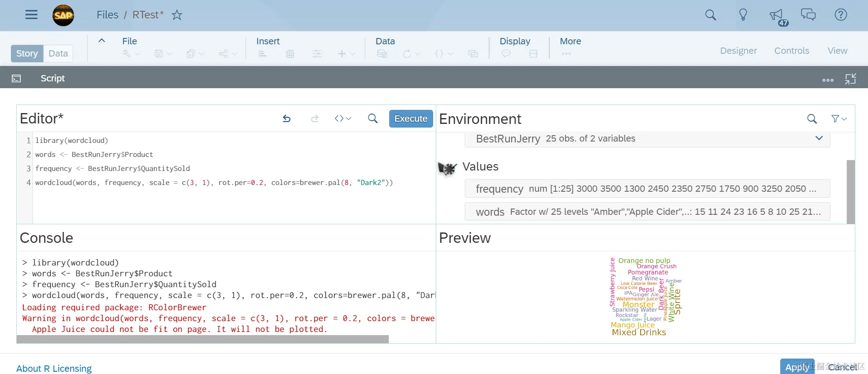868x374 pixels.
Task: Click the word cloud preview image
Action: click(x=645, y=297)
